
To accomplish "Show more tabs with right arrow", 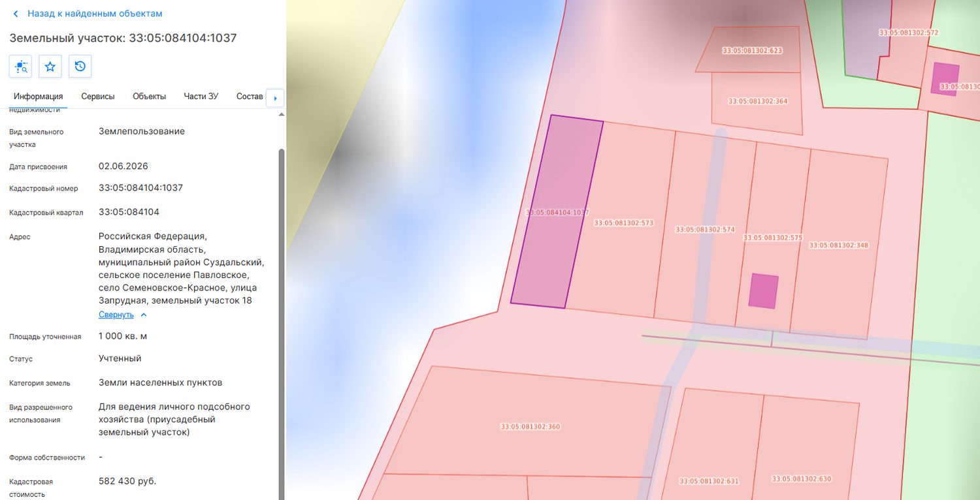I will point(275,98).
